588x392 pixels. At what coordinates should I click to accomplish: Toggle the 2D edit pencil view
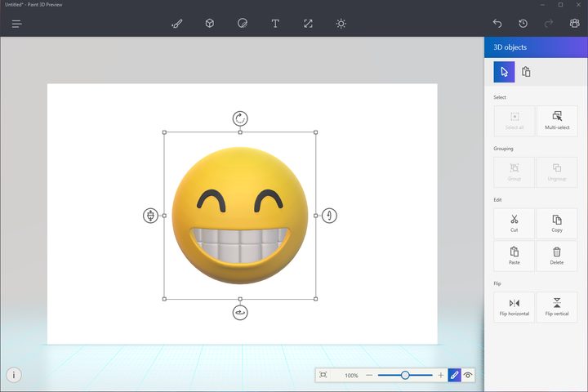coord(455,375)
